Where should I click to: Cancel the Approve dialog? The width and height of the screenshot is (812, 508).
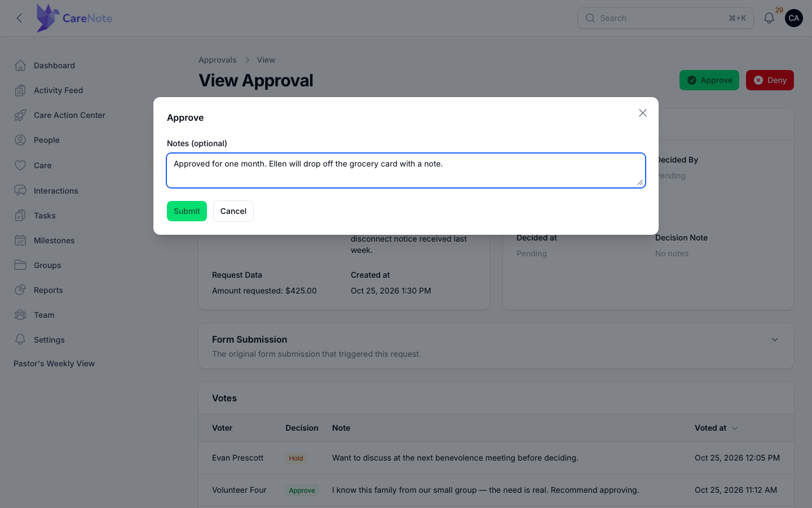pyautogui.click(x=233, y=211)
